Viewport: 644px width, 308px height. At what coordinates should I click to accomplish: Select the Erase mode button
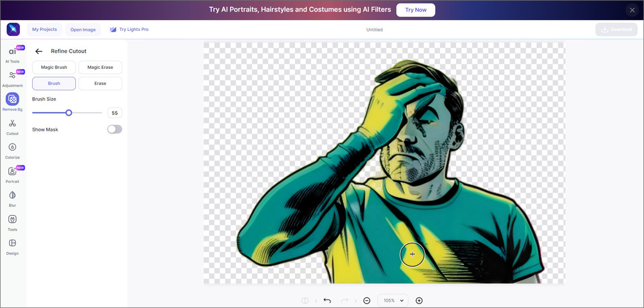pyautogui.click(x=100, y=84)
